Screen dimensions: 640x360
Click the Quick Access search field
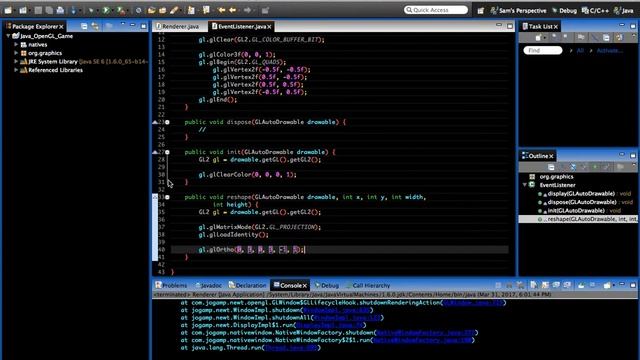pyautogui.click(x=436, y=10)
